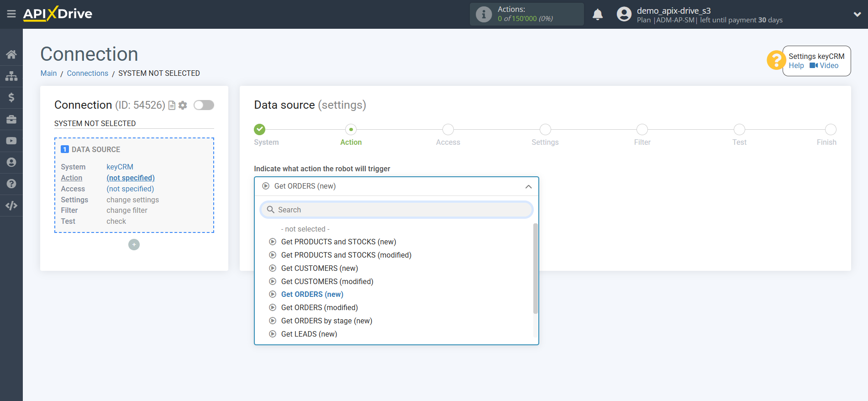Open the help question sidebar icon
Screen dimensions: 868x401
click(11, 184)
